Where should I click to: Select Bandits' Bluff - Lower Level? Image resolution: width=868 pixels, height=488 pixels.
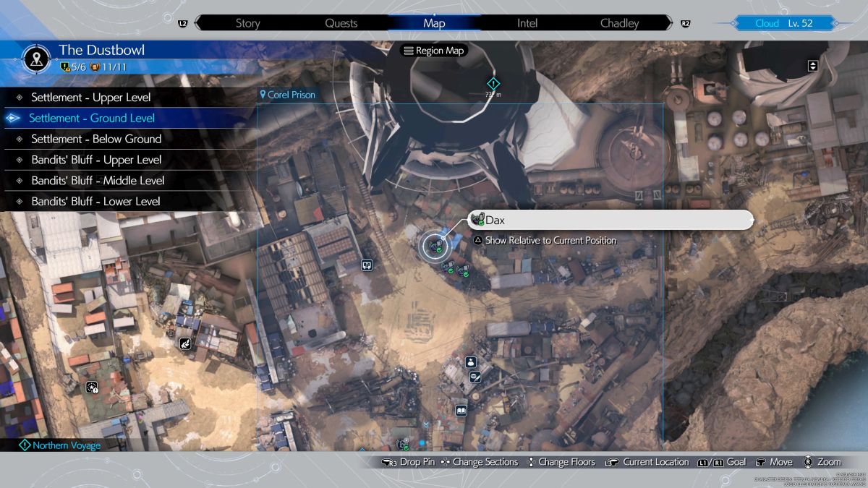95,202
